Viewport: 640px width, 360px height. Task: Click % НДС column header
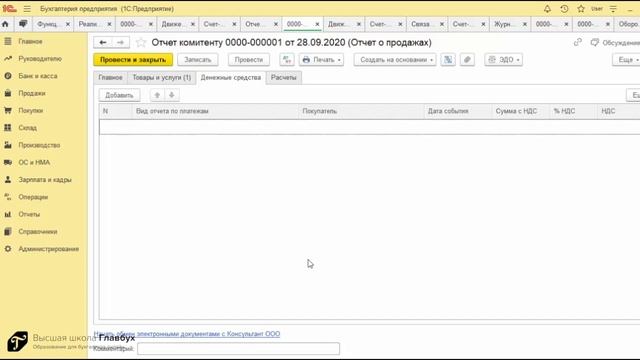coord(573,111)
